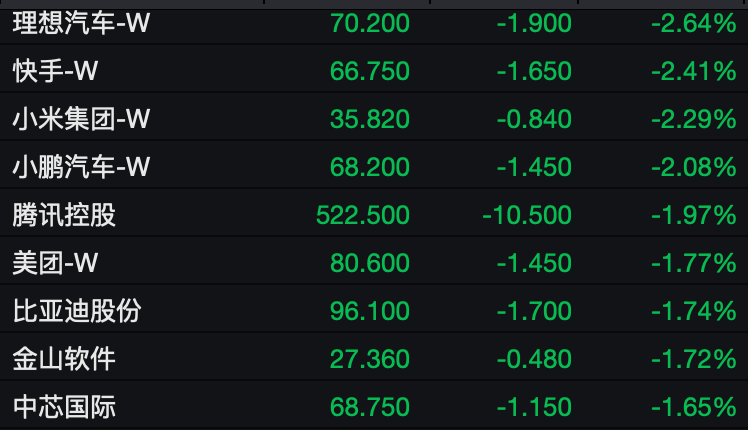Select the 比亚迪股份 stock name
This screenshot has height=430, width=748.
click(77, 311)
